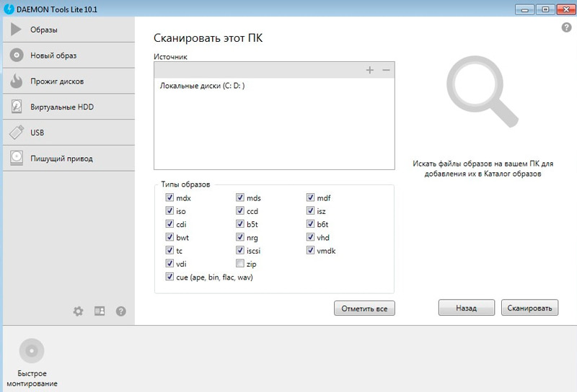This screenshot has width=577, height=392.
Task: Open the Образы section
Action: pyautogui.click(x=69, y=30)
